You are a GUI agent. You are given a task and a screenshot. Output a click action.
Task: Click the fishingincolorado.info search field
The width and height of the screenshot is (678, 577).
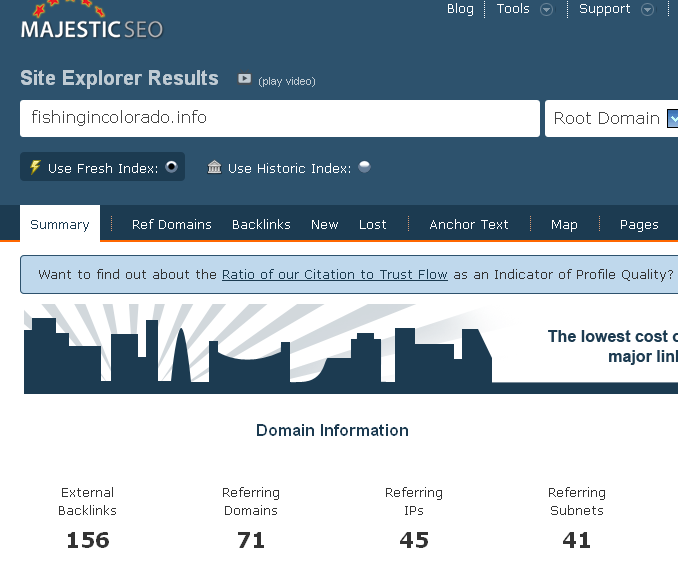280,118
